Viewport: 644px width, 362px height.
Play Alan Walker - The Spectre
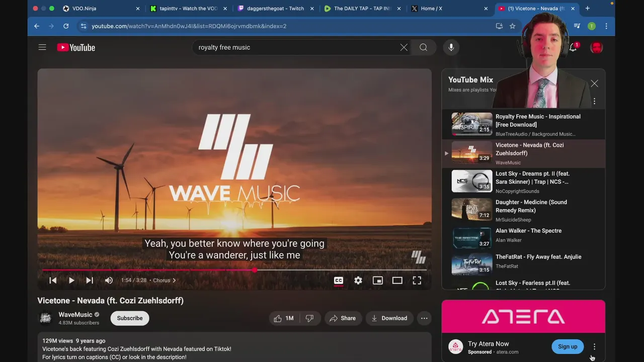point(523,237)
